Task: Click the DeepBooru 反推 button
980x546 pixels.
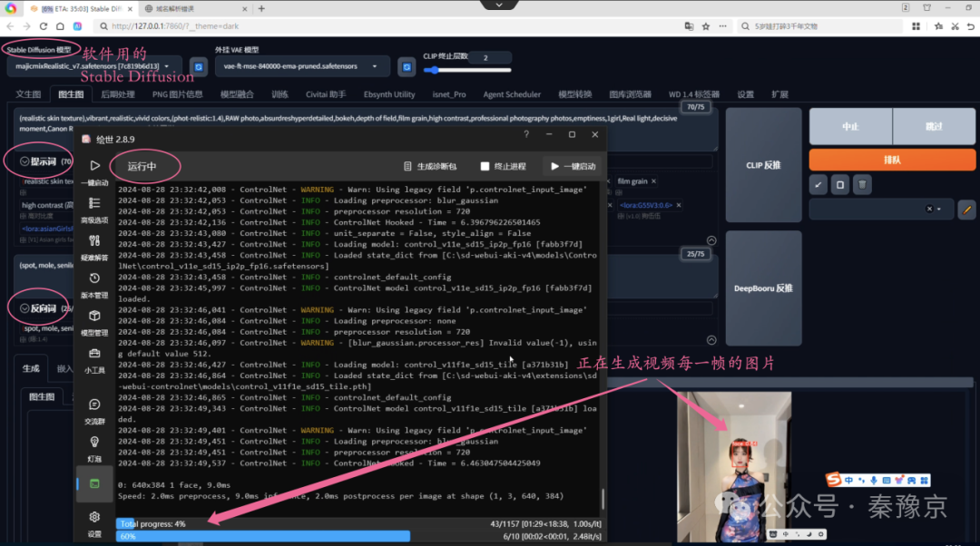Action: click(x=763, y=288)
